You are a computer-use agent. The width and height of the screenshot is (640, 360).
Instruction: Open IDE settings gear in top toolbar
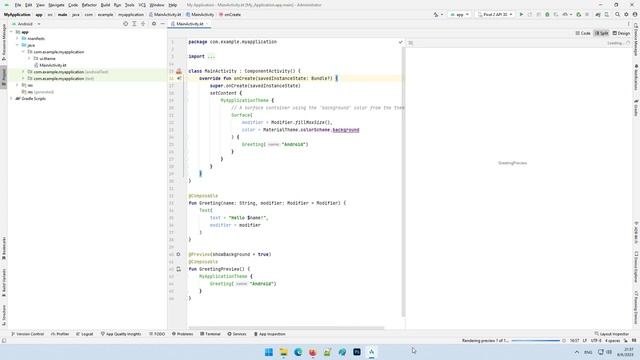(x=626, y=14)
